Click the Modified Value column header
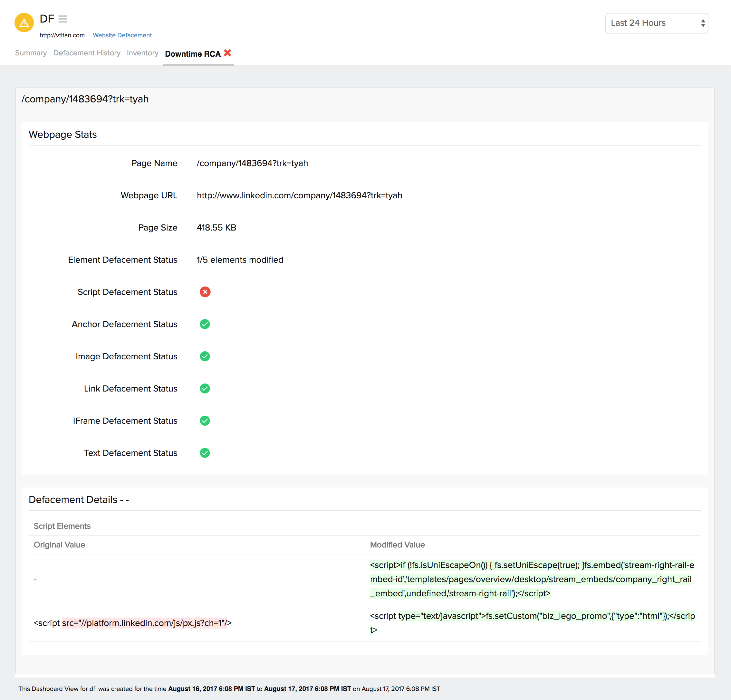 pyautogui.click(x=397, y=544)
